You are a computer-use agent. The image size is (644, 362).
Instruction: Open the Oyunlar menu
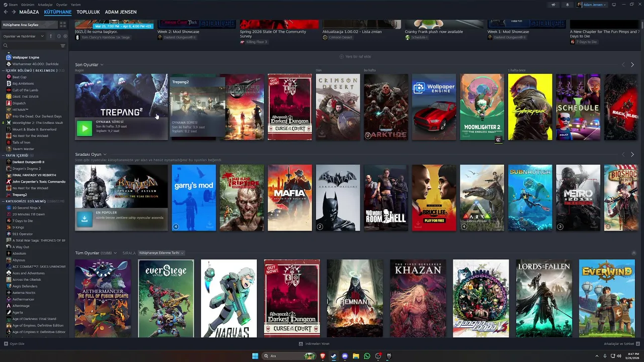click(61, 5)
